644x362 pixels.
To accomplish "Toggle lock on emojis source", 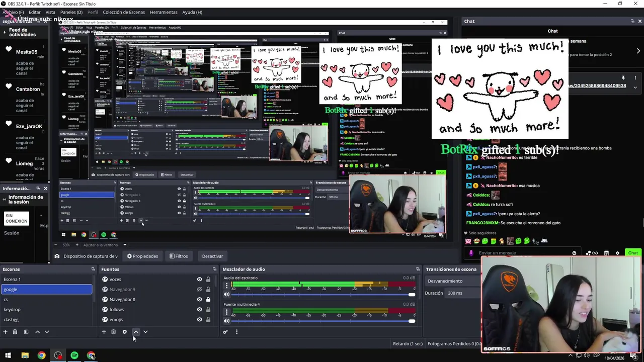I will 208,319.
